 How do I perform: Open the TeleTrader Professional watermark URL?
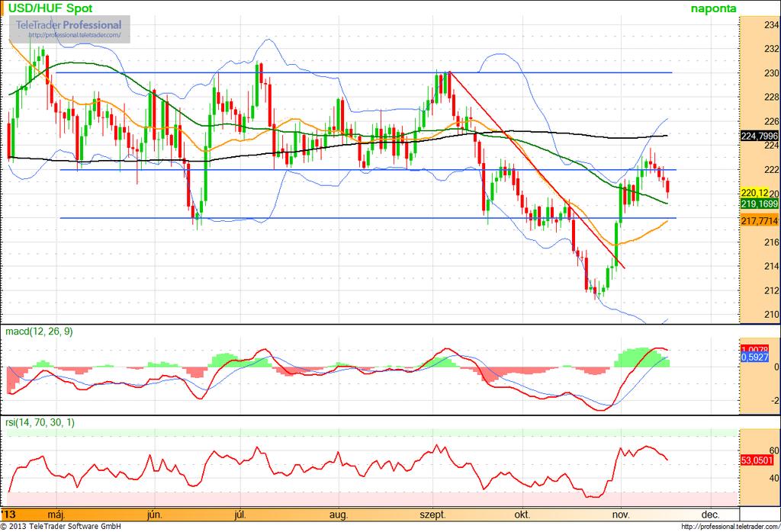(x=75, y=35)
